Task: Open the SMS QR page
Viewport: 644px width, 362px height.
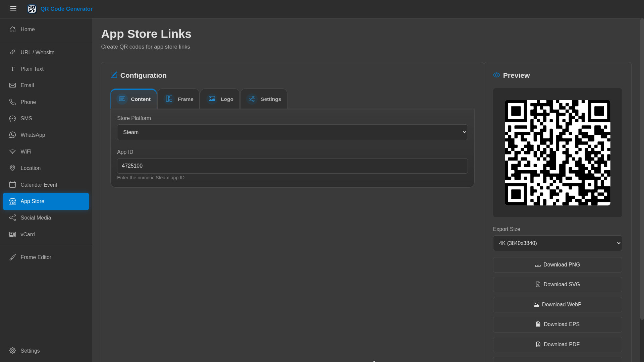Action: click(x=46, y=119)
